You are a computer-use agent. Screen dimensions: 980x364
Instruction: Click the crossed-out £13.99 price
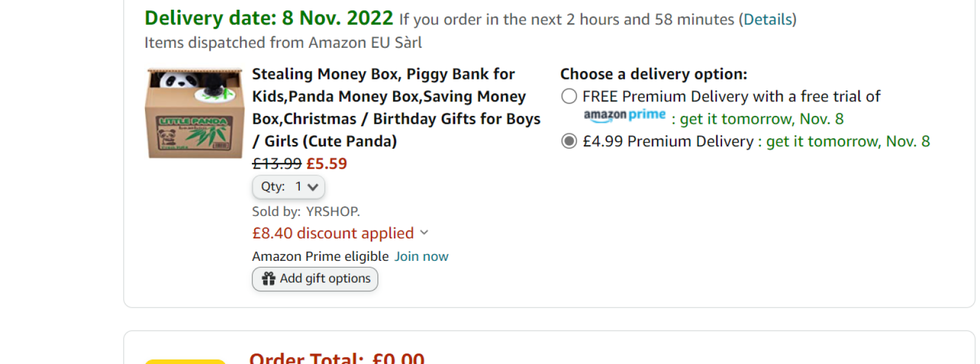(x=277, y=164)
